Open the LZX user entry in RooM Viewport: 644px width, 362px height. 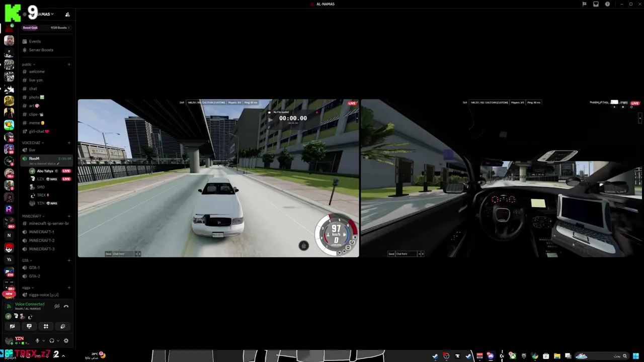(x=49, y=179)
